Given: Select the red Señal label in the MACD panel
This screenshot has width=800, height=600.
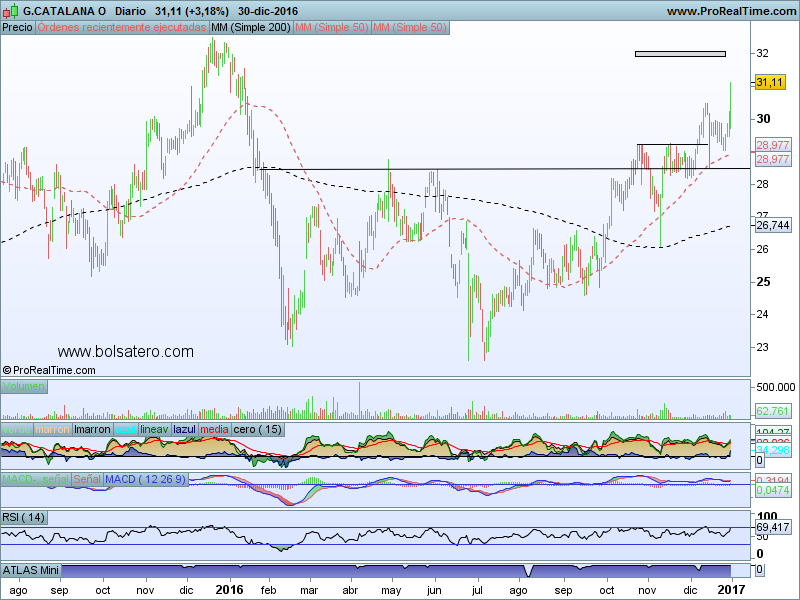Looking at the screenshot, I should pyautogui.click(x=87, y=480).
